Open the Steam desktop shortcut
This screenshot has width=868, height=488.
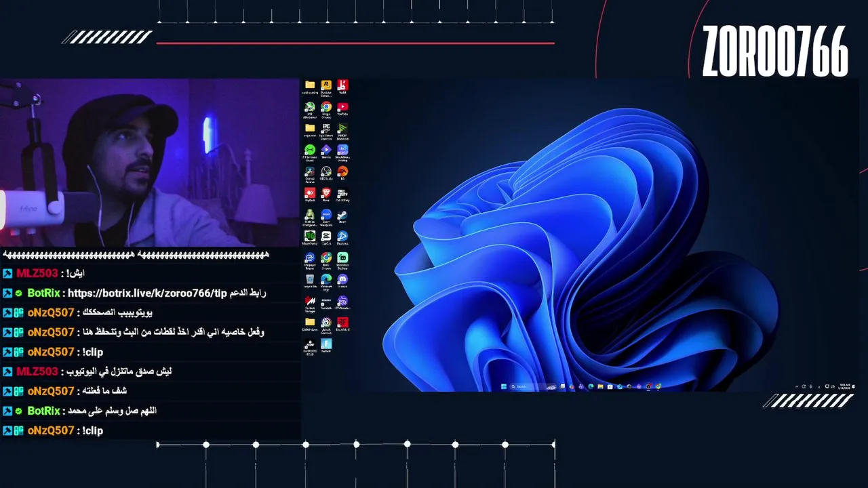coord(342,217)
